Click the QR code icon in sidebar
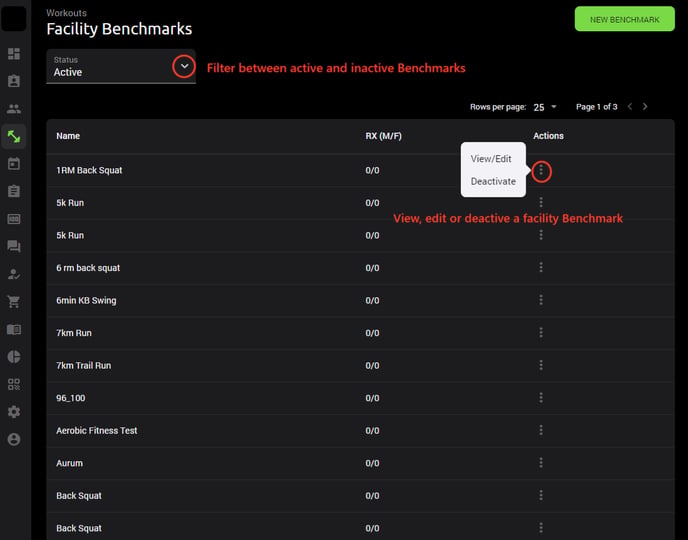 14,384
